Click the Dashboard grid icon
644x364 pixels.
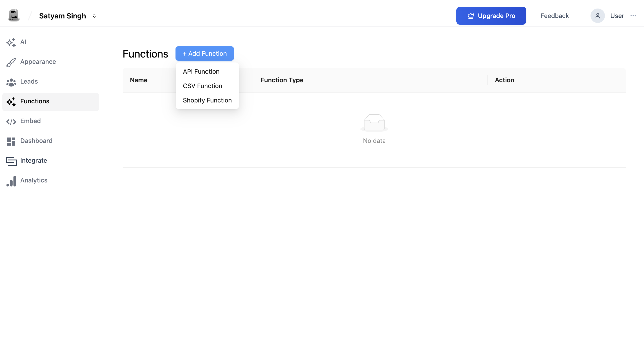click(x=11, y=141)
